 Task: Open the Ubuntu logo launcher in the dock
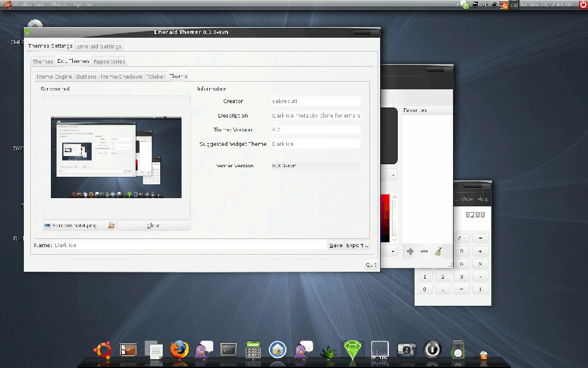pos(102,350)
